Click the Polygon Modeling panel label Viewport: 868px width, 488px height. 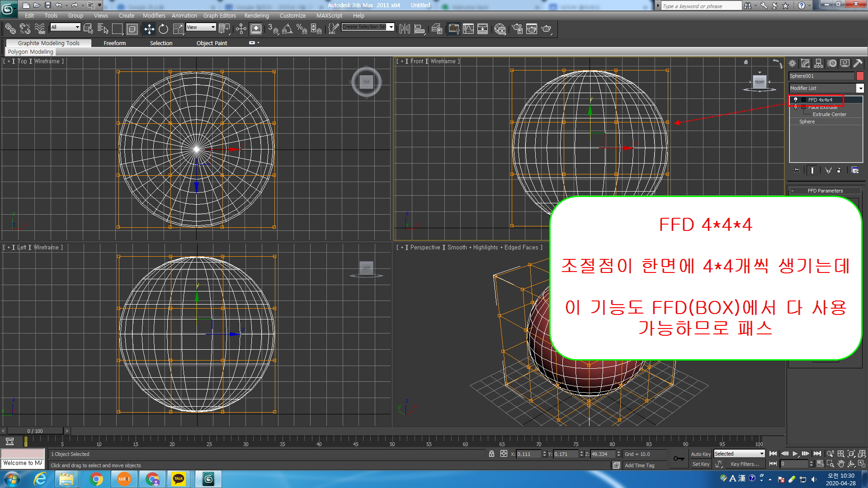30,52
